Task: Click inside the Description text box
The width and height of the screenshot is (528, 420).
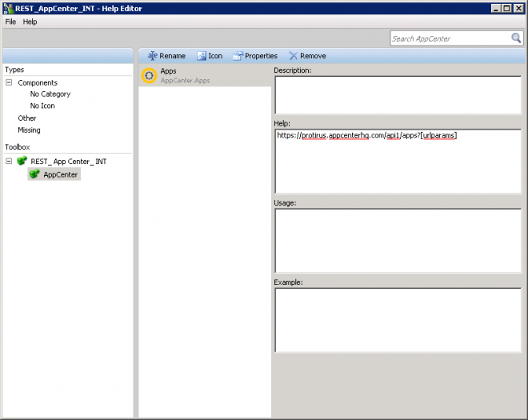Action: (x=398, y=95)
